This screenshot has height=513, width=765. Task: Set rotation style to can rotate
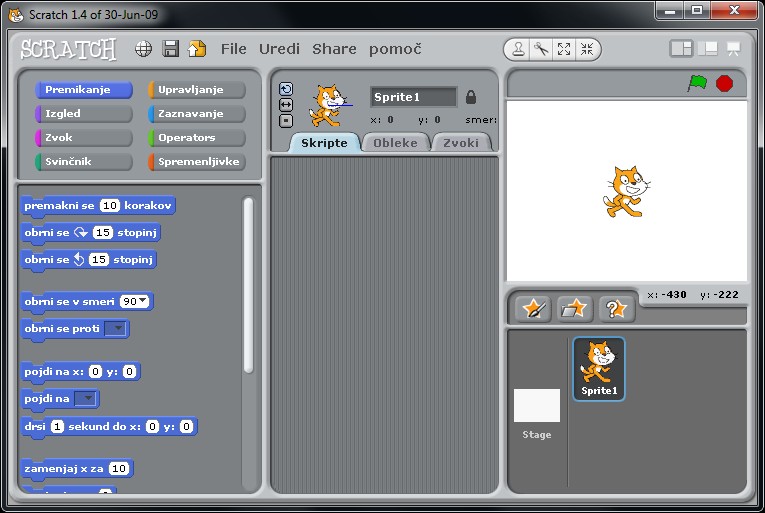click(286, 89)
